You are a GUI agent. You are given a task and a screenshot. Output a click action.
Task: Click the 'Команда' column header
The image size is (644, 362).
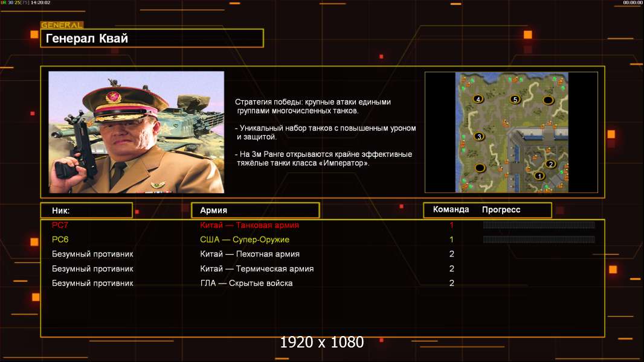(451, 209)
